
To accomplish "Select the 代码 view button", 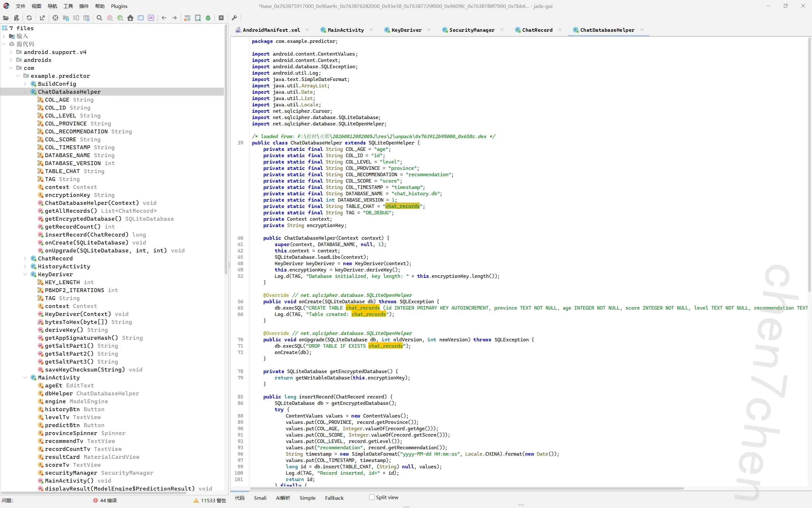I will [x=239, y=498].
